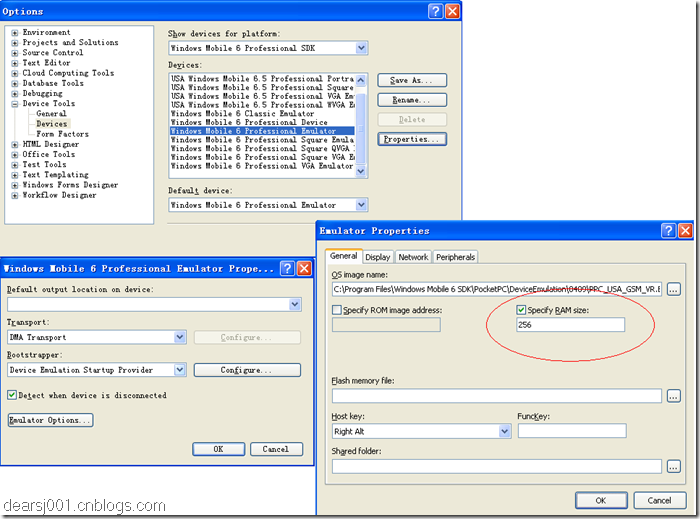Image resolution: width=700 pixels, height=519 pixels.
Task: Click the Flash memory file field
Action: (x=496, y=396)
